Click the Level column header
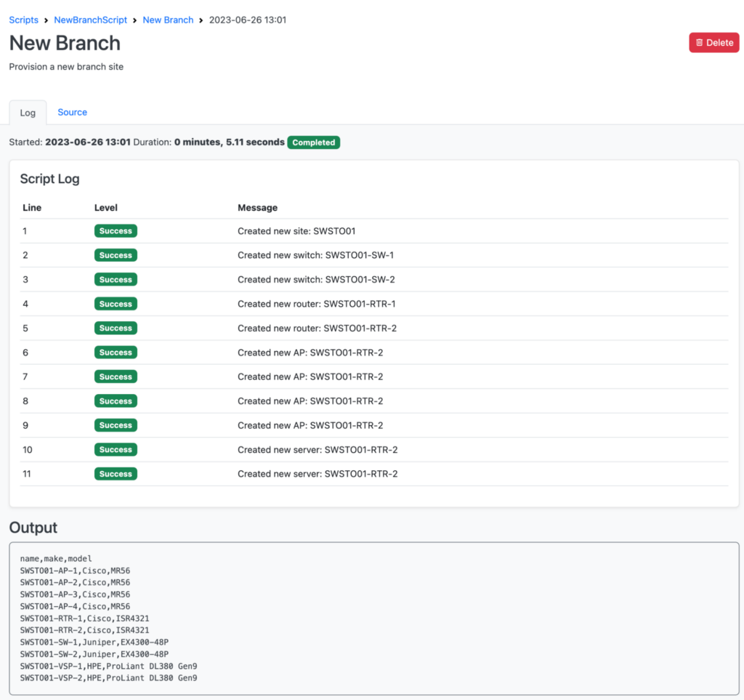Image resolution: width=744 pixels, height=700 pixels. coord(106,208)
